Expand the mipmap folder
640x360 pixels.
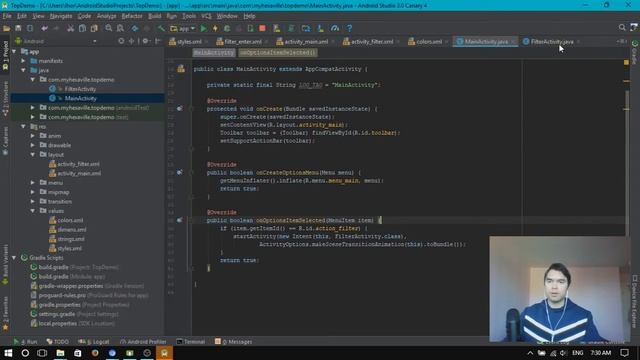tap(33, 192)
